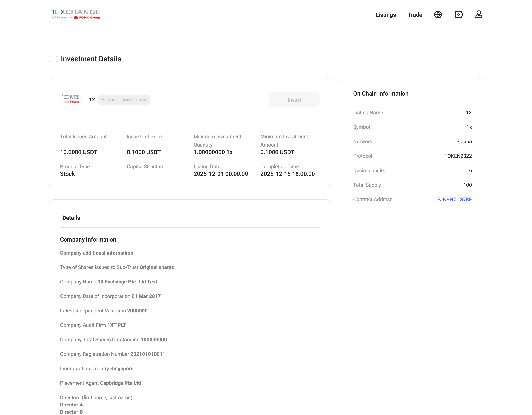This screenshot has height=415, width=532.
Task: Click the Investment Details page title
Action: [x=91, y=59]
